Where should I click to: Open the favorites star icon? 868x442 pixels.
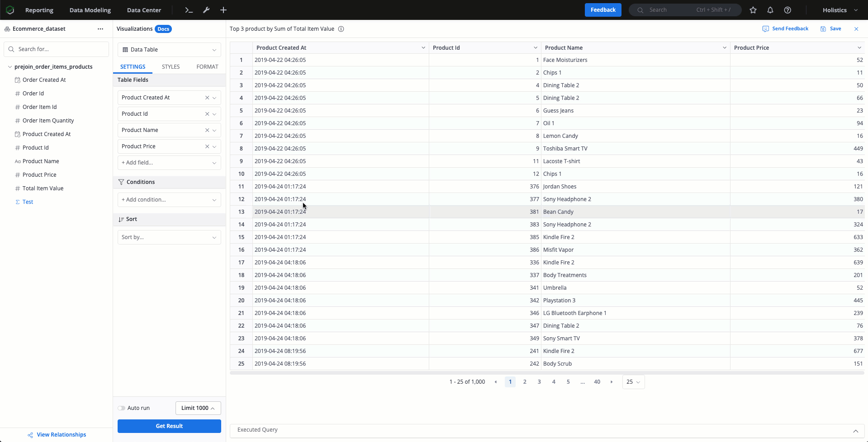[753, 10]
